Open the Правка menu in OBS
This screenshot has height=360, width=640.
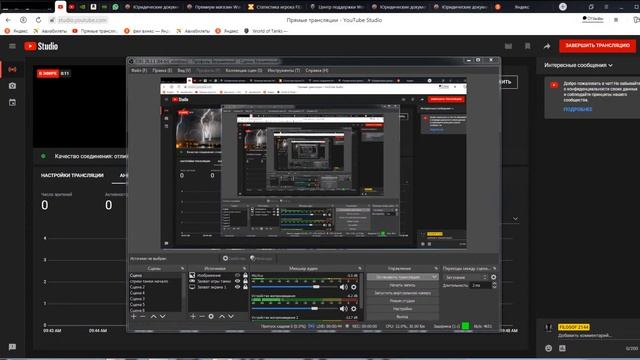(x=162, y=70)
